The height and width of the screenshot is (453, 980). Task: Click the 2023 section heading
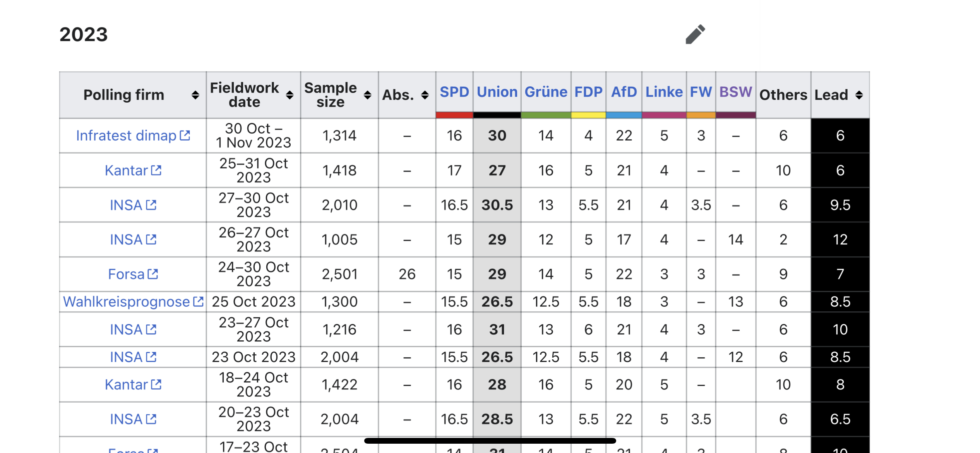click(84, 34)
